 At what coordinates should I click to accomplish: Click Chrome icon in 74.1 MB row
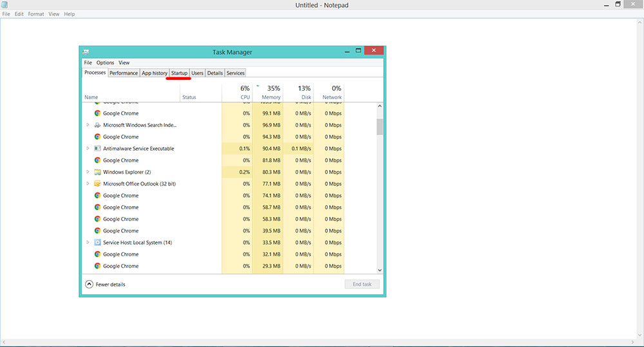97,196
